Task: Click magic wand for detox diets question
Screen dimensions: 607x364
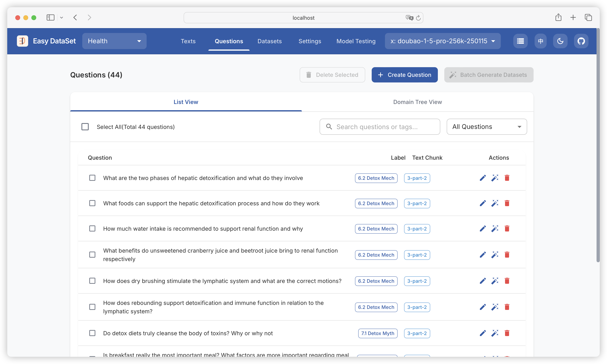Action: (495, 333)
